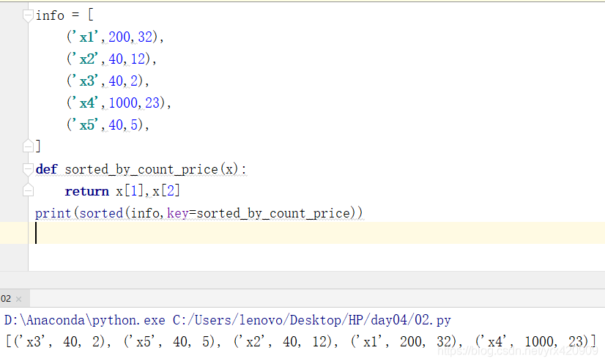Click the ('x3',40,2) tuple line
The image size is (605, 364).
click(x=108, y=81)
